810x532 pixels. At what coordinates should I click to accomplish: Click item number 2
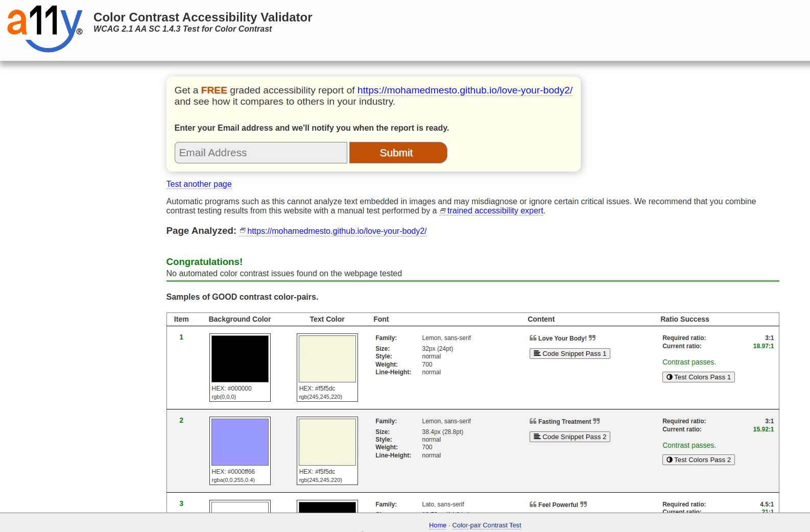(181, 420)
